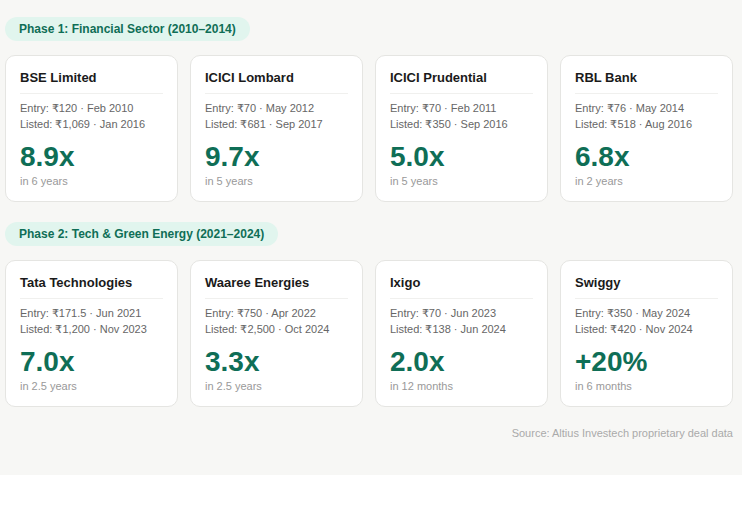Screen dimensions: 742x531
Task: Select the BSE Limited card title
Action: coord(58,78)
